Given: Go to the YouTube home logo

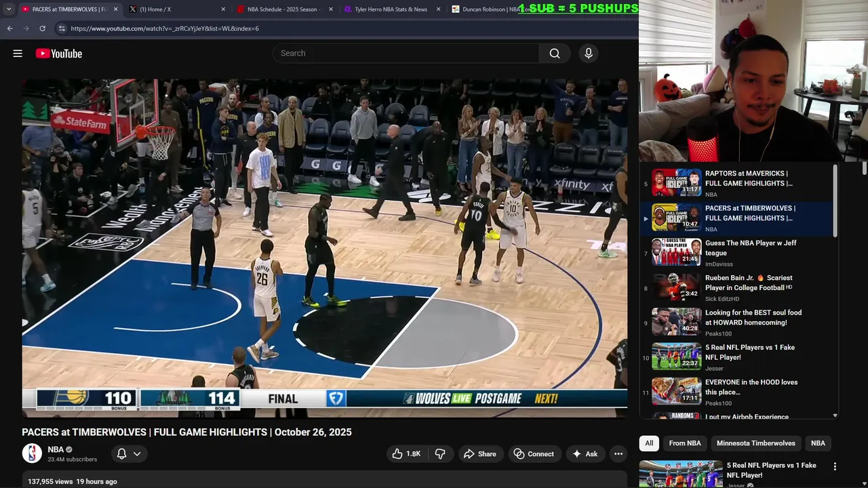Looking at the screenshot, I should click(x=59, y=54).
